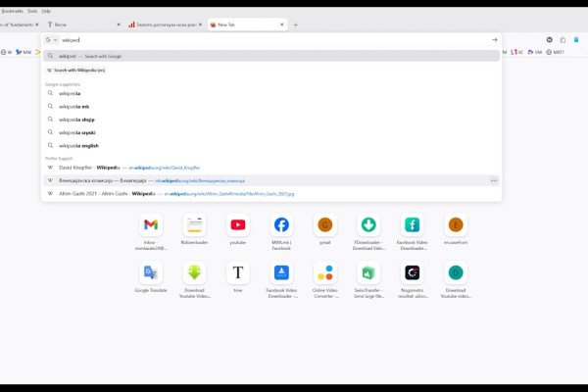Open a new tab with plus button

pyautogui.click(x=296, y=24)
